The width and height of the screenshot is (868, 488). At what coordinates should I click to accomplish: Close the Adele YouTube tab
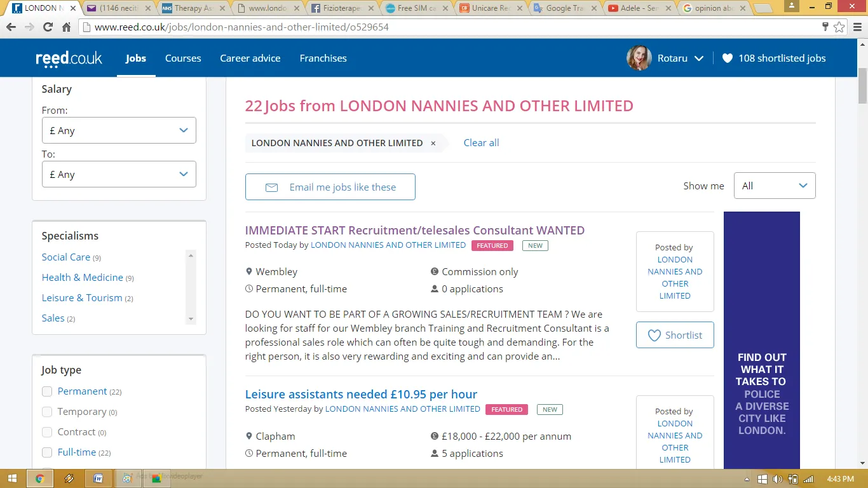(668, 8)
